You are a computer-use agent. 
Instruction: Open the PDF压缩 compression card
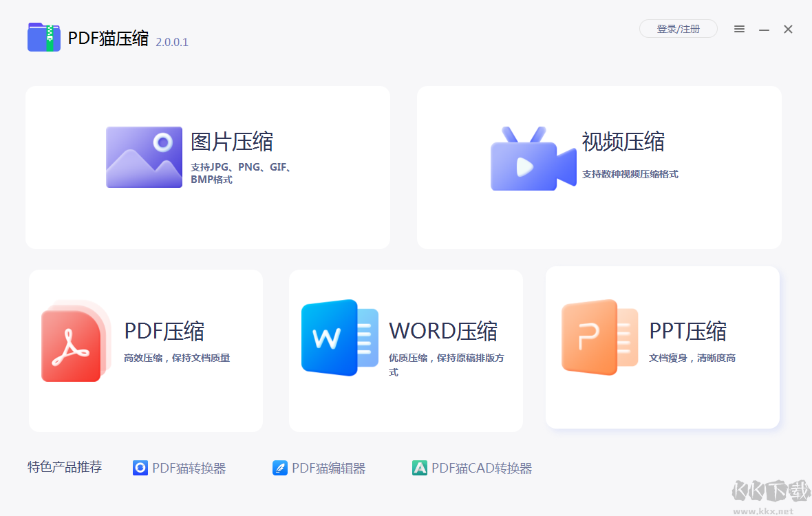tap(145, 350)
